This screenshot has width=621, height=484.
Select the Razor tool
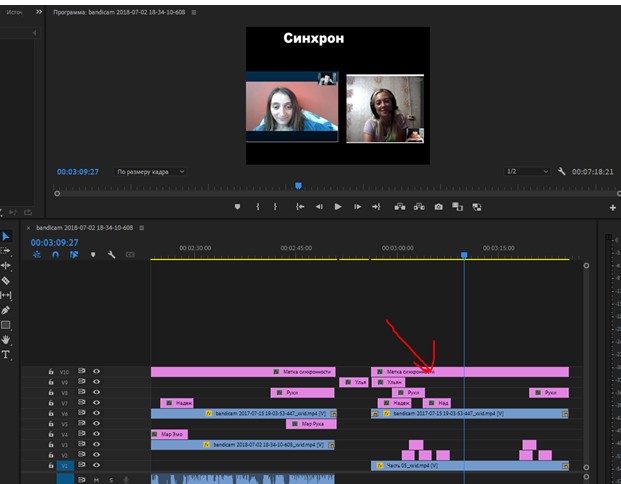pyautogui.click(x=6, y=281)
